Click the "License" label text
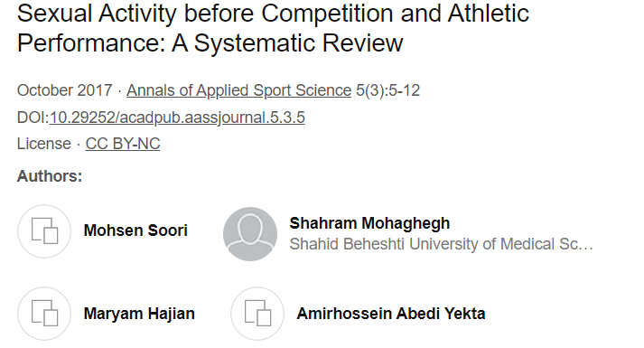The image size is (644, 348). [44, 144]
